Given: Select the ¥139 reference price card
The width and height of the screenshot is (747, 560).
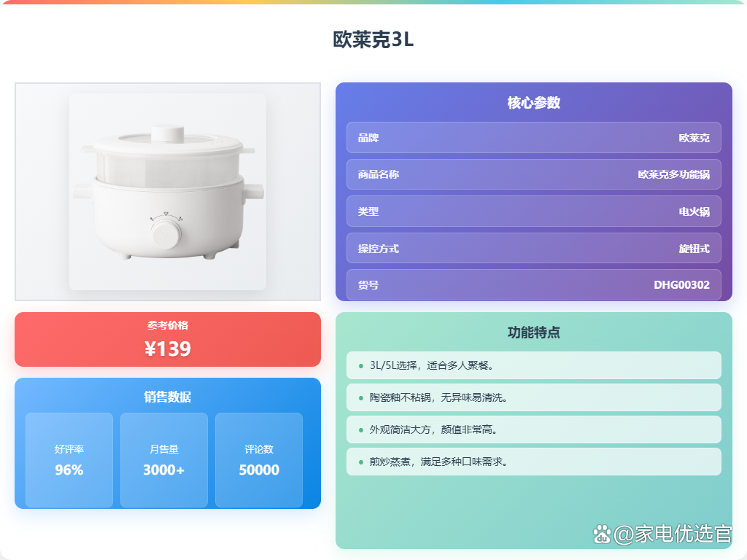Looking at the screenshot, I should [x=168, y=340].
